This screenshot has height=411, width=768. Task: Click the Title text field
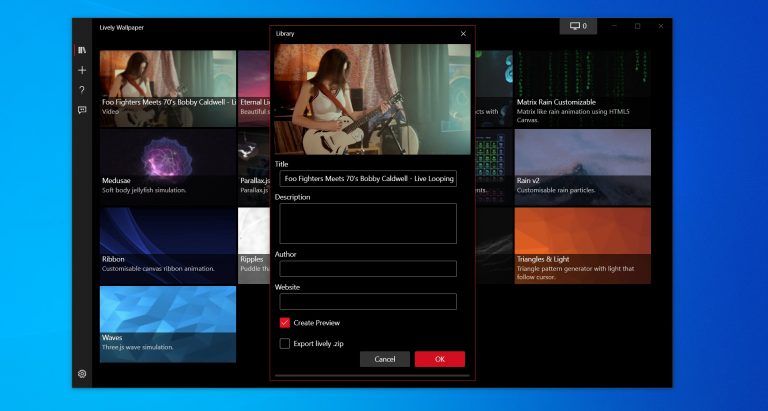367,178
